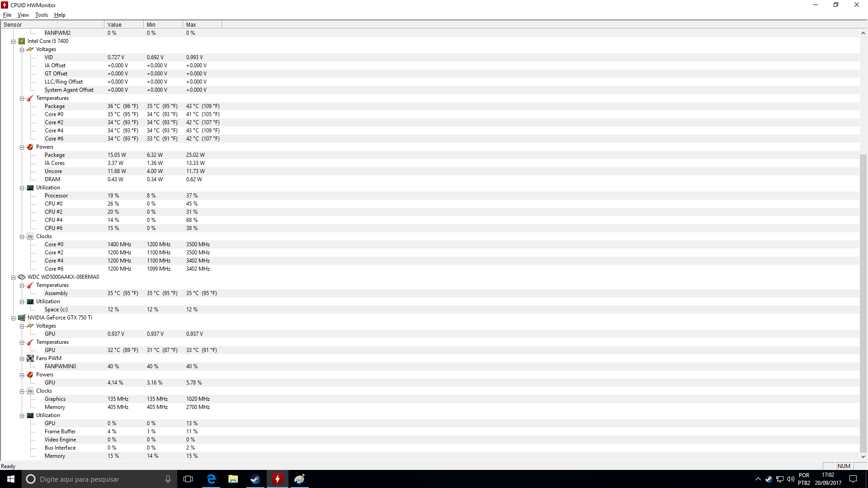Select the FANPWM2 row
868x488 pixels.
tap(429, 33)
